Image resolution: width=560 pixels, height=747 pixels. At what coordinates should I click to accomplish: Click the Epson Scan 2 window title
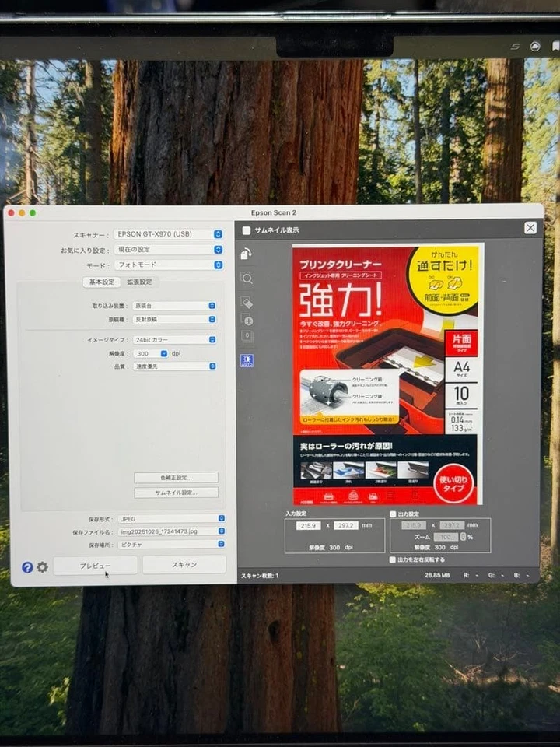pos(274,212)
